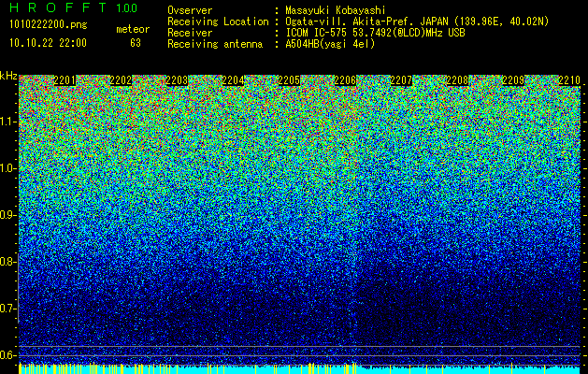This screenshot has height=374, width=588.
Task: Click the HROFFT 1.0.0 title text
Action: [x=74, y=7]
